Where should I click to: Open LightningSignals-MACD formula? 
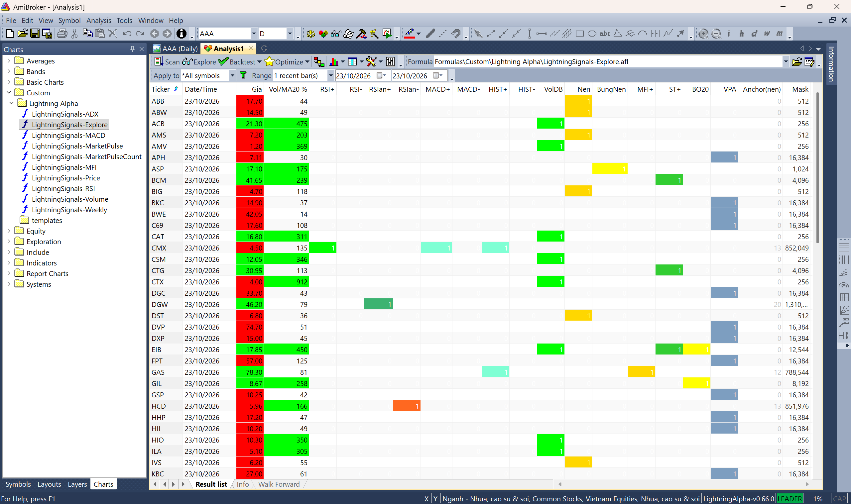click(x=68, y=135)
